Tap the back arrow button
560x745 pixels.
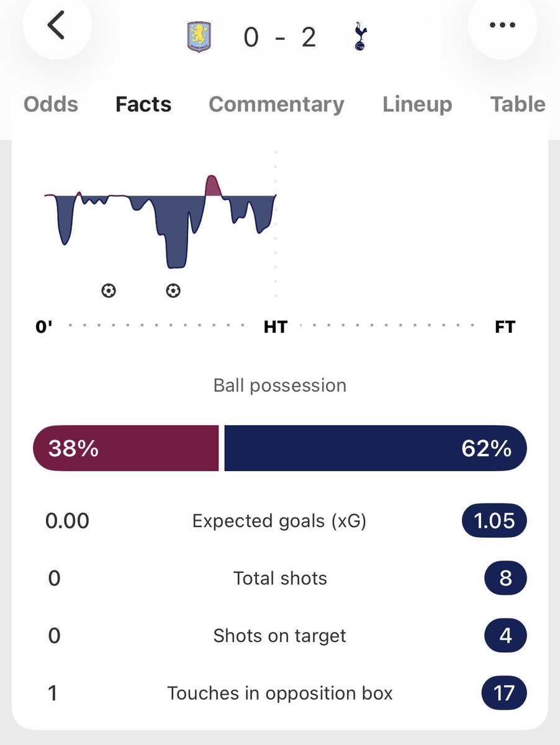(56, 25)
